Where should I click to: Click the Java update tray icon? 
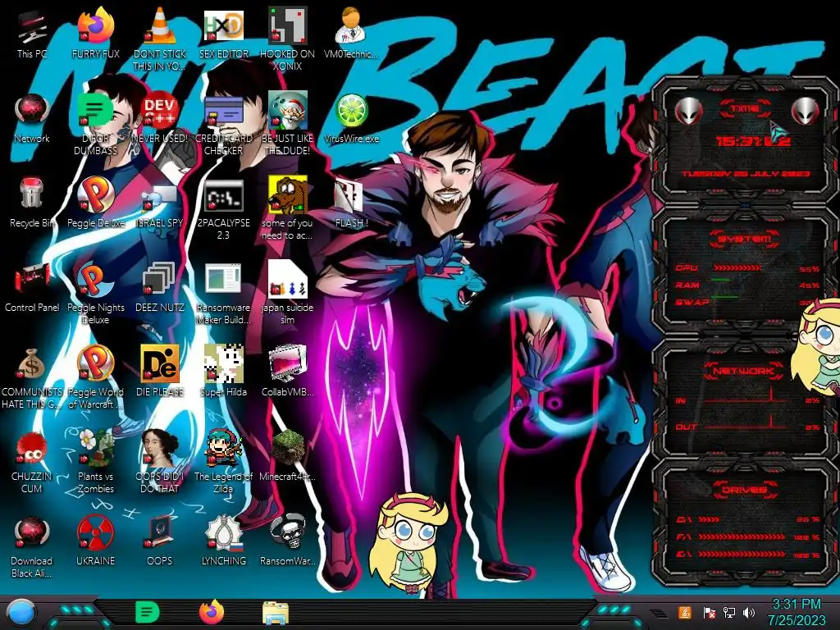pos(685,612)
